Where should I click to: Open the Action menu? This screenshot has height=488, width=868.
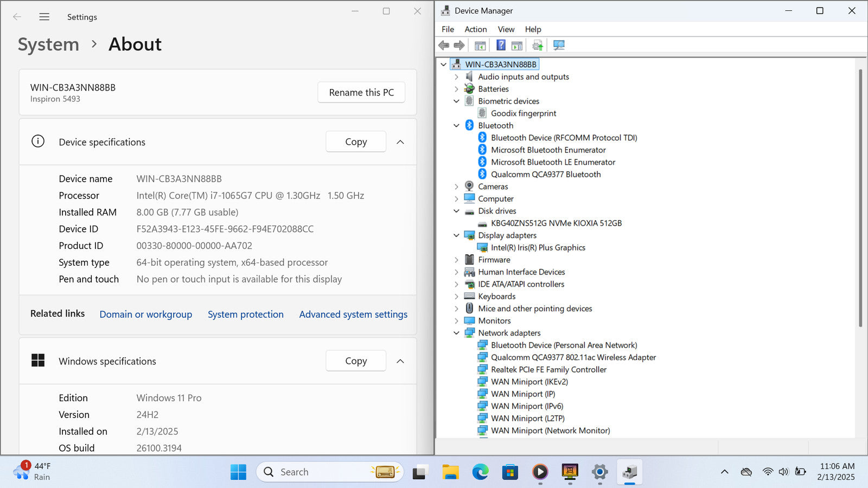pyautogui.click(x=475, y=29)
